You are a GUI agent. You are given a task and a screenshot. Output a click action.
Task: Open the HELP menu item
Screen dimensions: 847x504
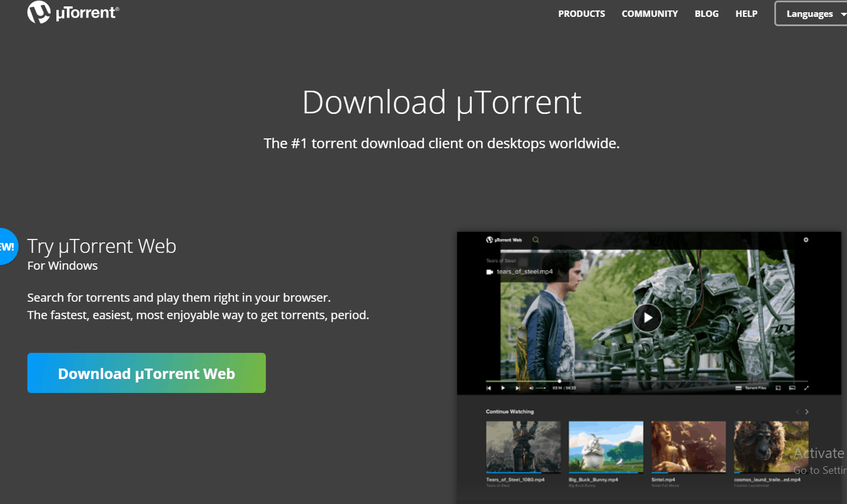point(746,13)
